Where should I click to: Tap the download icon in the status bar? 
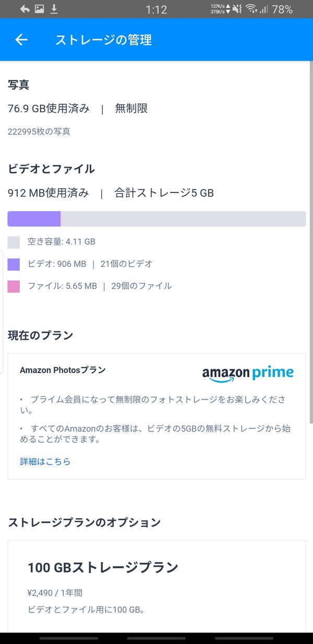pos(54,9)
